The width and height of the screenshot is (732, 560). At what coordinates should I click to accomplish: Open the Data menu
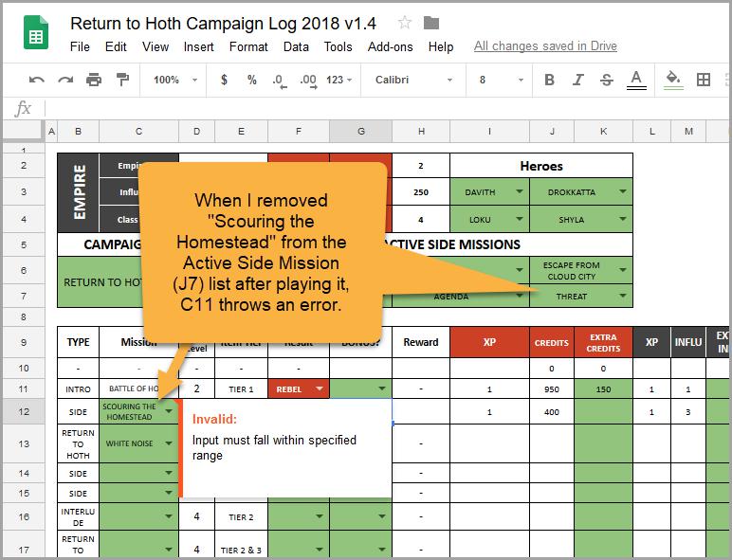coord(296,46)
